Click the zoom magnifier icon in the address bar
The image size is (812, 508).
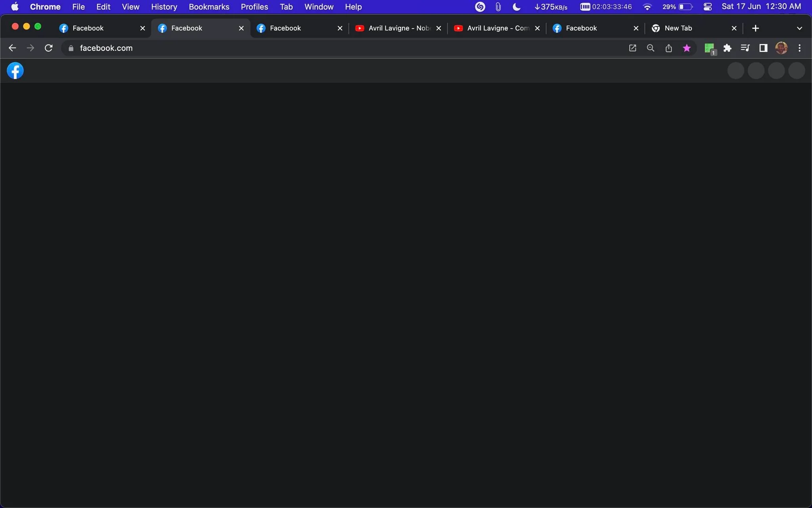pyautogui.click(x=651, y=48)
